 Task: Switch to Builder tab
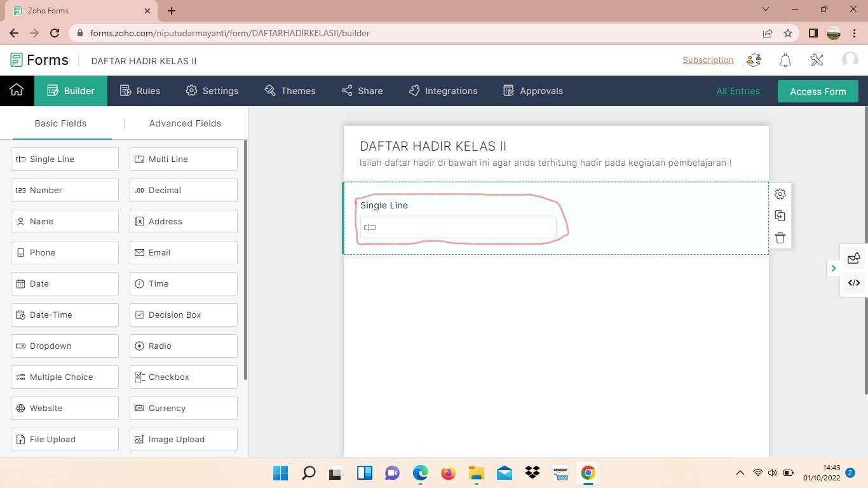click(x=71, y=91)
